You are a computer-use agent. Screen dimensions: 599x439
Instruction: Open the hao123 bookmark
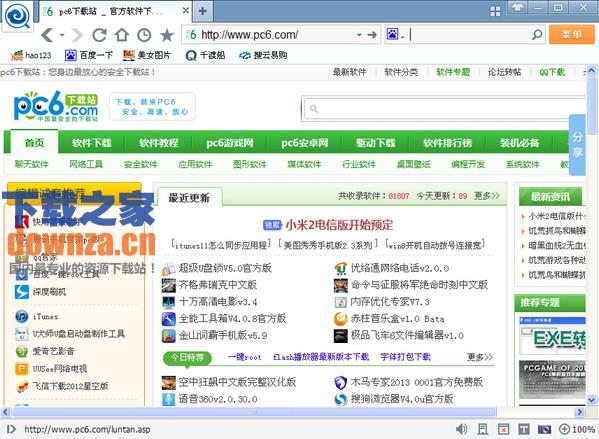(31, 55)
